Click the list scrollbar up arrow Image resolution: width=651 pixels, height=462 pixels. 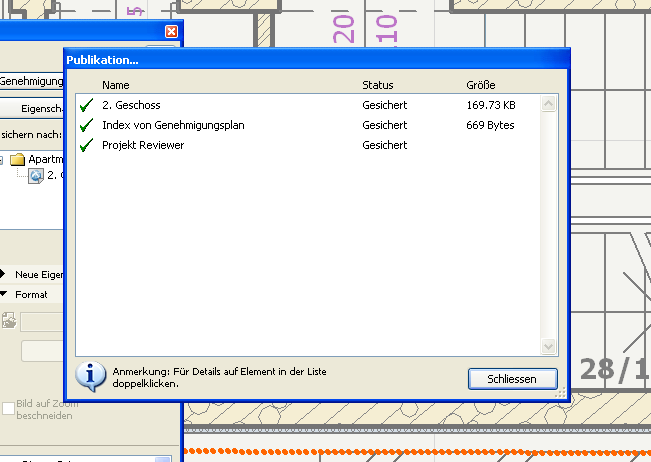click(548, 104)
